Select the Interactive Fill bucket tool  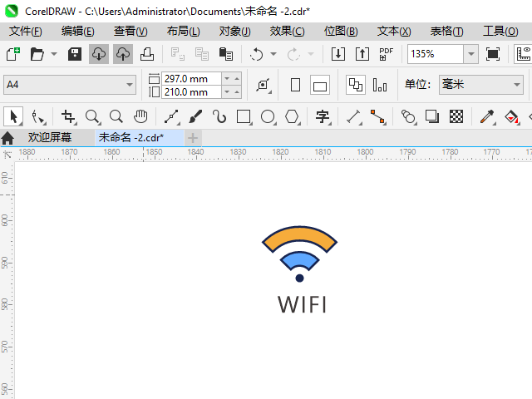(x=512, y=117)
